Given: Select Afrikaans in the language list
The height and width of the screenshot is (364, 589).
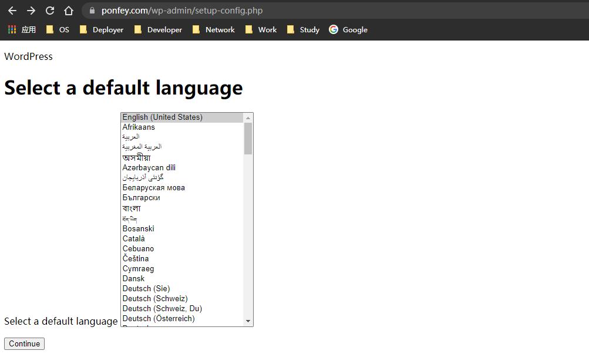Looking at the screenshot, I should point(182,127).
